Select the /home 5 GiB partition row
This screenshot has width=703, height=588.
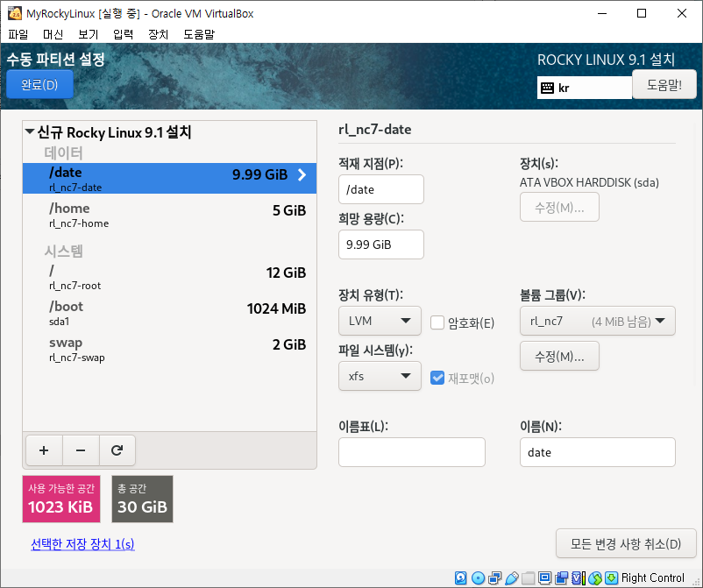pyautogui.click(x=169, y=215)
